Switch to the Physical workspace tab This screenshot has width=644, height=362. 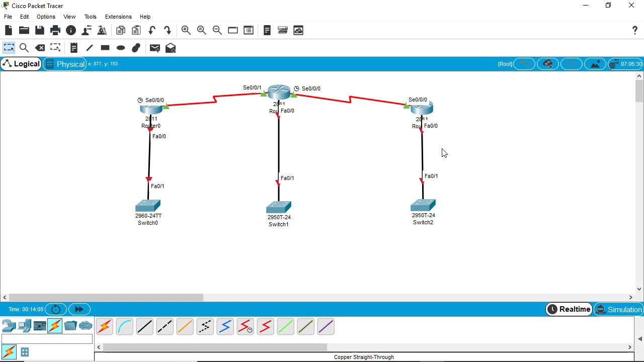pos(64,64)
